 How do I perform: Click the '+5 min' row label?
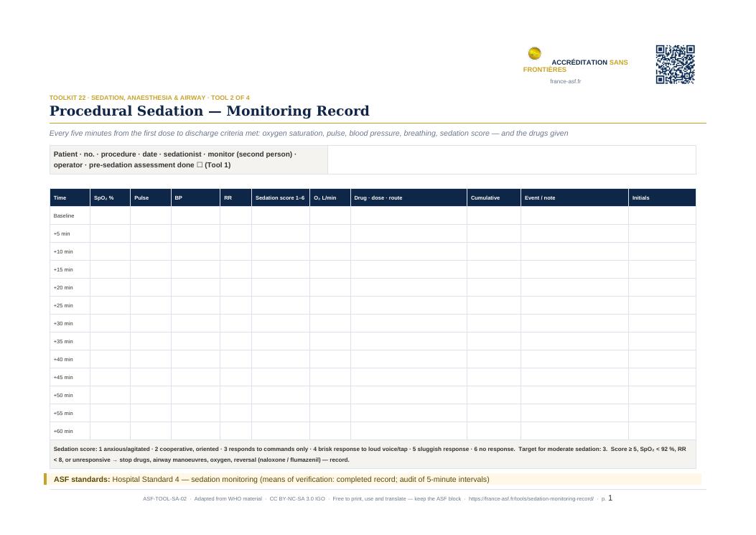tap(62, 233)
